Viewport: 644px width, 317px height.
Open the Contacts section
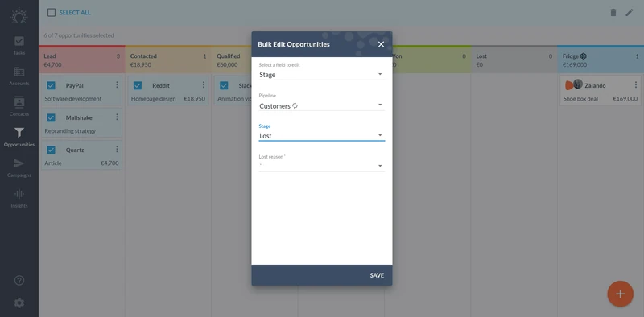pyautogui.click(x=19, y=106)
